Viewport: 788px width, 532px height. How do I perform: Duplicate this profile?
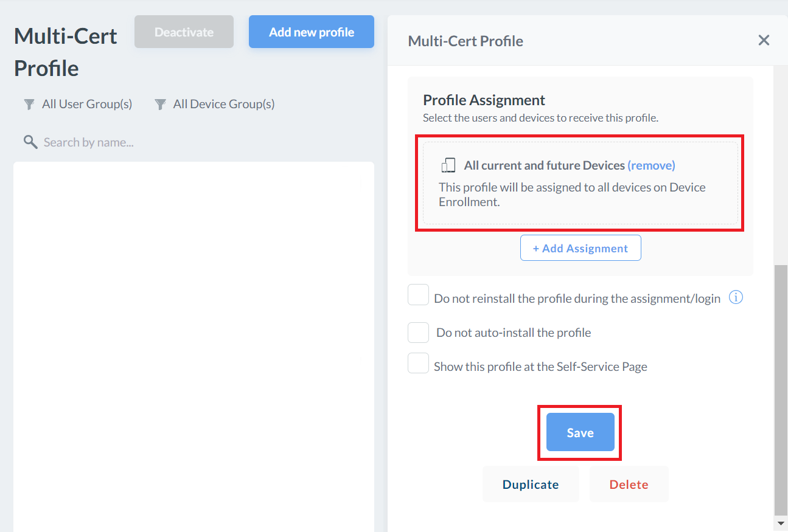pyautogui.click(x=531, y=485)
